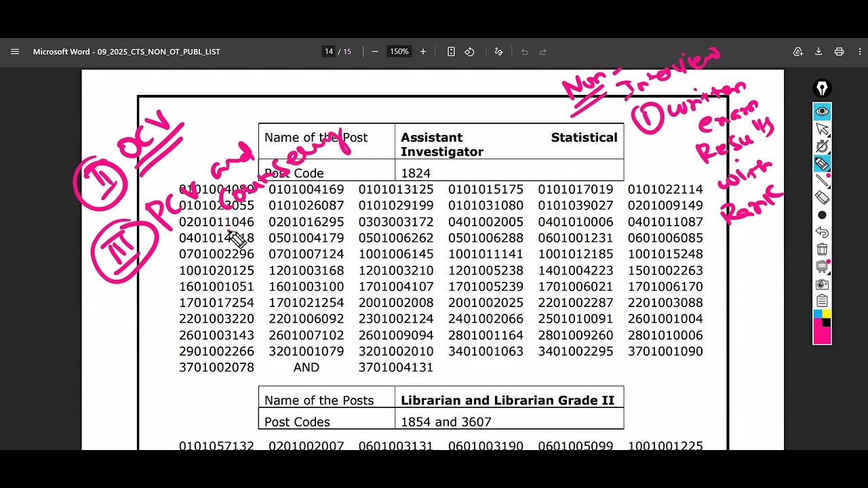Save PDF to Google Drive
The image size is (868, 488).
(x=798, y=52)
